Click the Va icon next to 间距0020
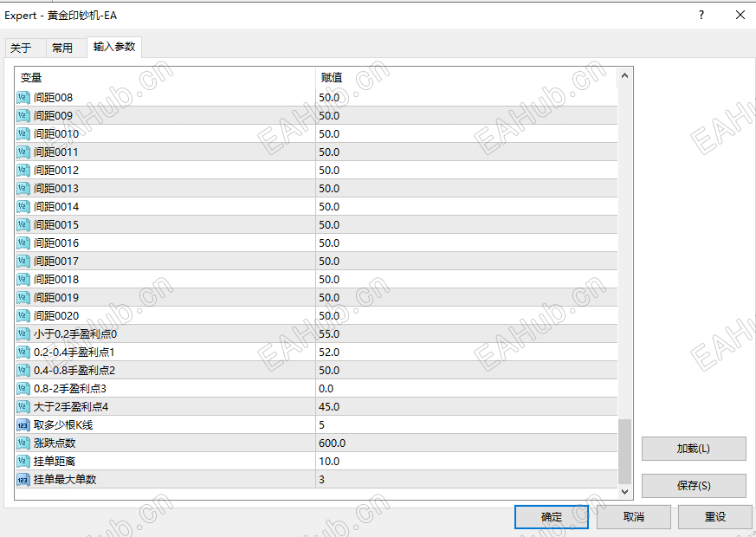 tap(23, 315)
